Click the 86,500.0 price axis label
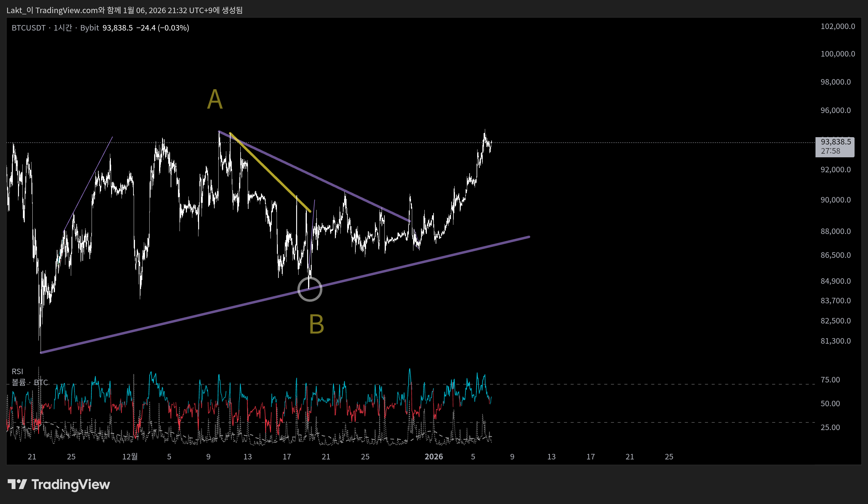Viewport: 868px width, 504px height. 836,255
